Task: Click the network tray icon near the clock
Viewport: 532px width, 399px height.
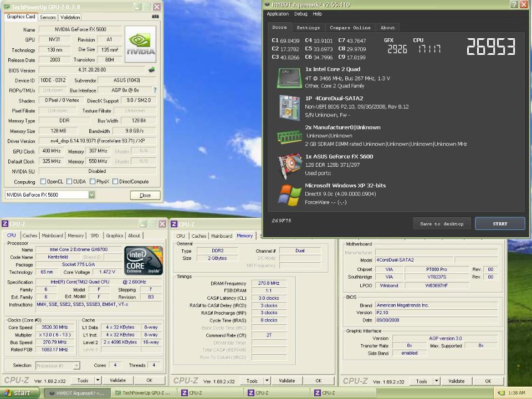Action: pyautogui.click(x=501, y=393)
